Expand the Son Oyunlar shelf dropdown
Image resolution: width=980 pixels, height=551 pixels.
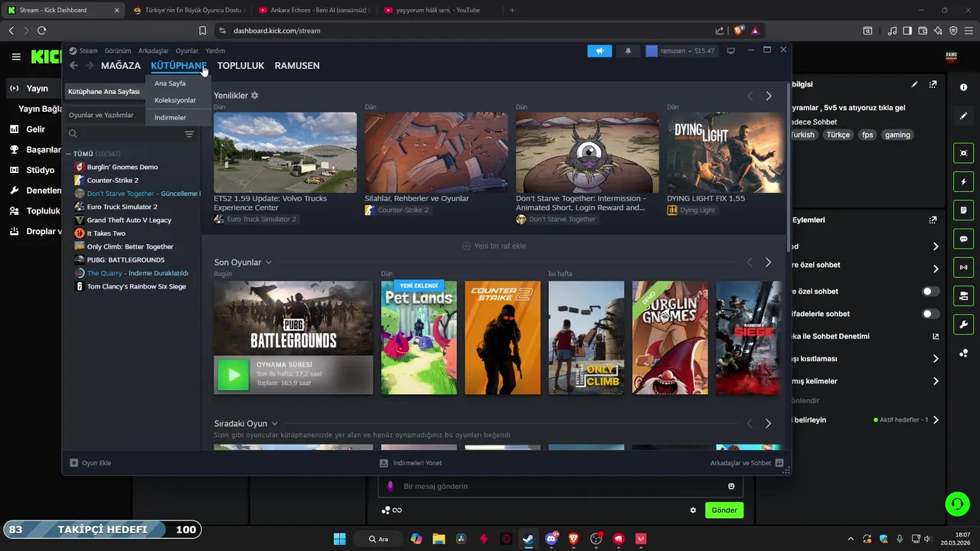tap(269, 262)
